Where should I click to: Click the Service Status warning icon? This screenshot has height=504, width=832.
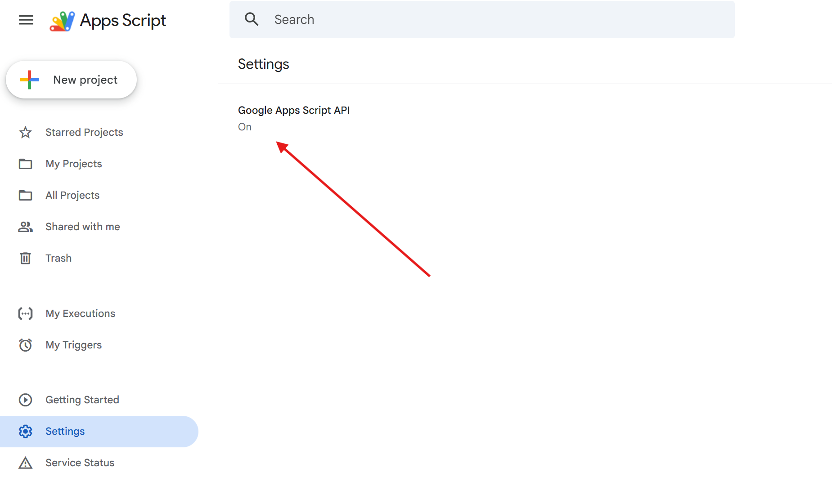point(26,463)
